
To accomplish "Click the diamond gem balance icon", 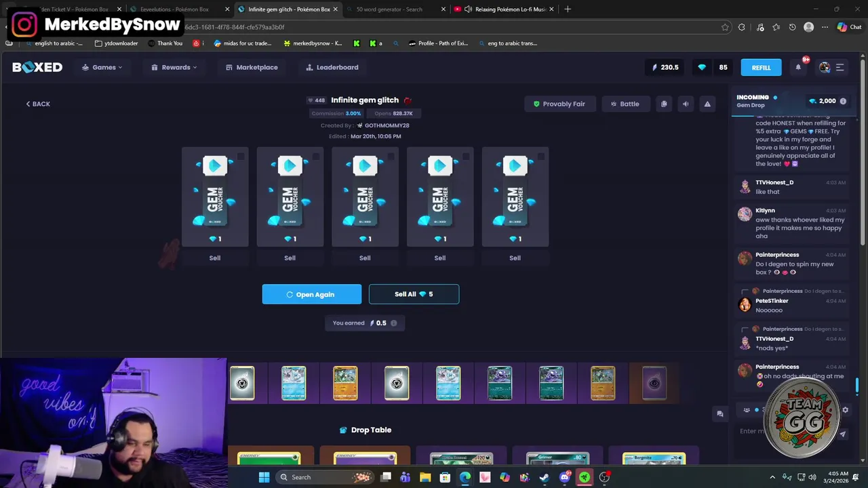I will [x=702, y=67].
